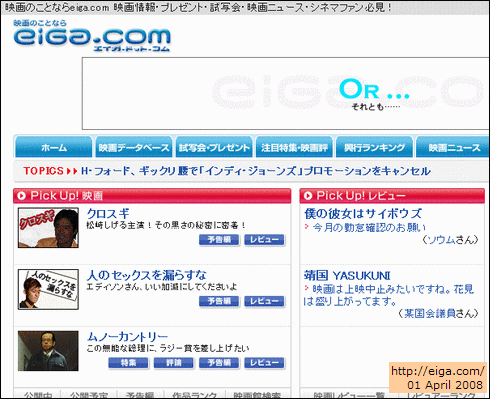Open the クロスギ movie thumbnail
Image resolution: width=490 pixels, height=399 pixels.
click(48, 228)
